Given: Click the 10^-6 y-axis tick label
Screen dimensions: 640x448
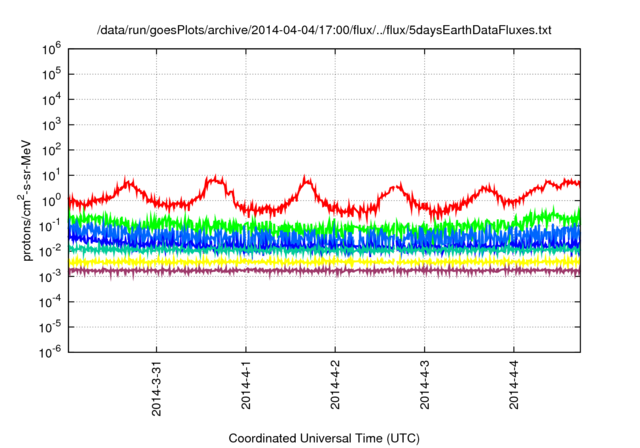Looking at the screenshot, I should (50, 352).
